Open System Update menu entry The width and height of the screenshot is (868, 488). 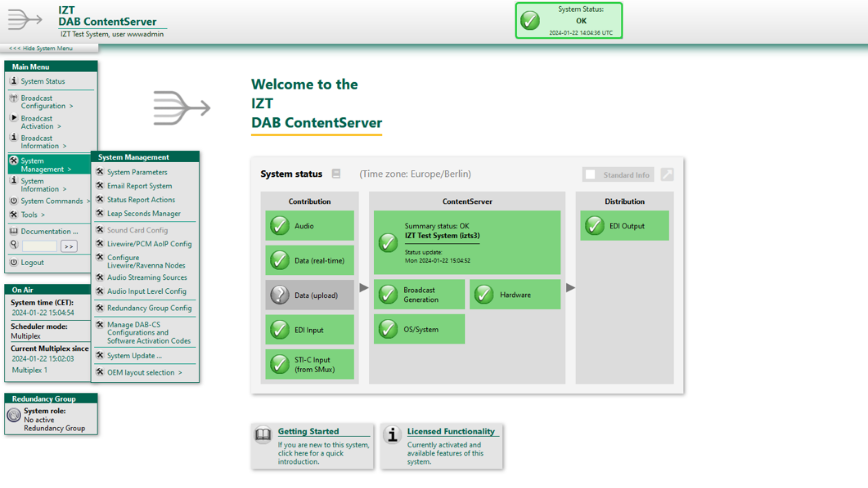coord(134,356)
